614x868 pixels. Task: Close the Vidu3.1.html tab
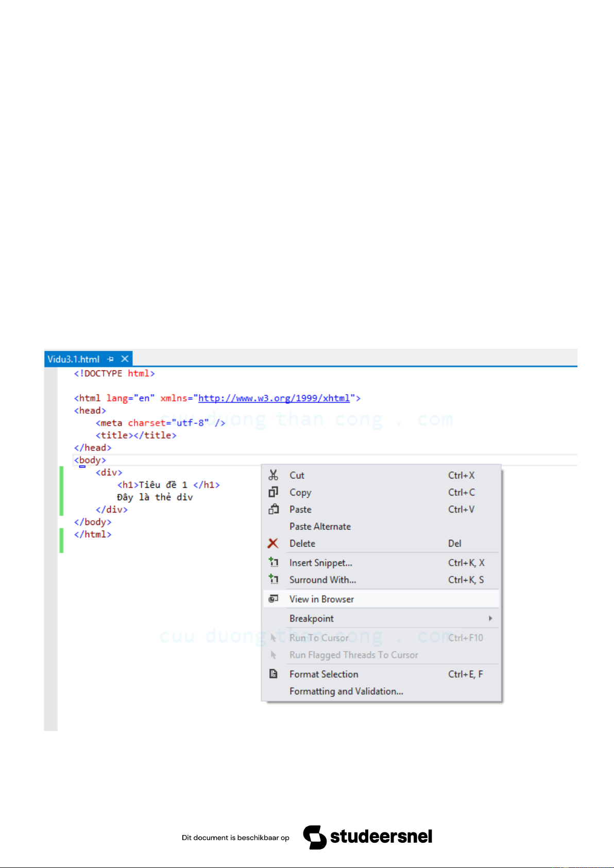125,359
